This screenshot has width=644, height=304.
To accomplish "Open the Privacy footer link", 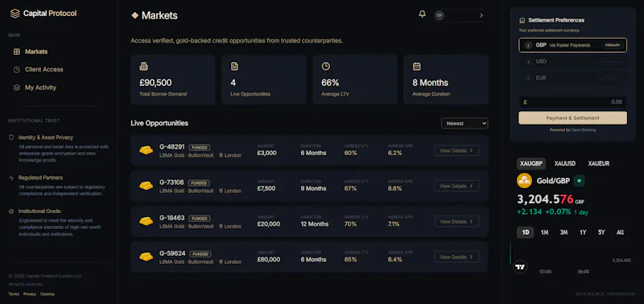I will pos(30,294).
